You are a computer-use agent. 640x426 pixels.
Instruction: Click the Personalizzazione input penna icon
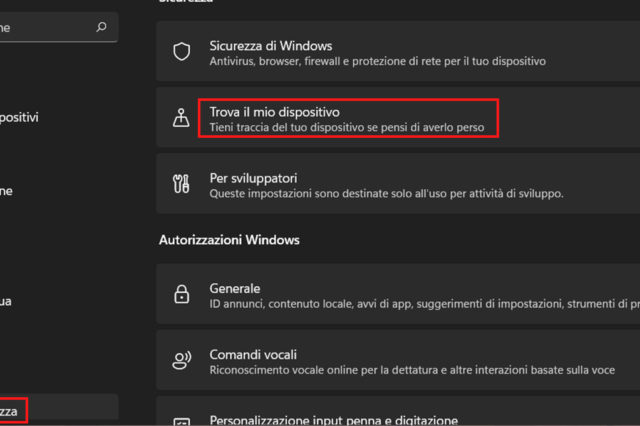click(x=182, y=422)
